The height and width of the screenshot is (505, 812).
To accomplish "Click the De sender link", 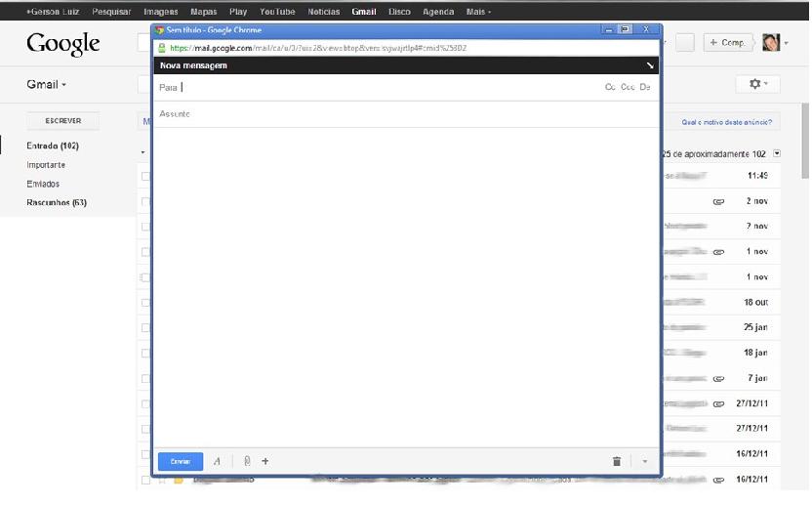I will [x=645, y=87].
